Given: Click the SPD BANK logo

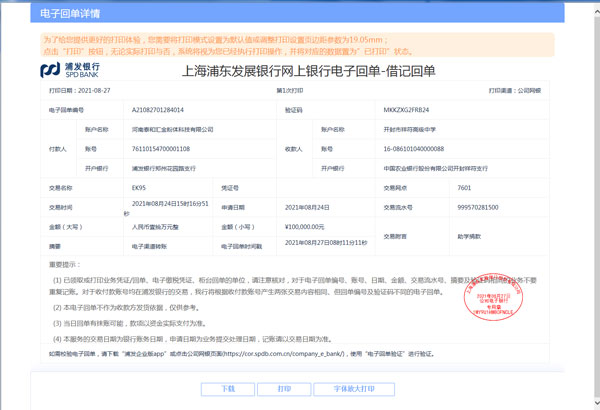Looking at the screenshot, I should point(70,70).
